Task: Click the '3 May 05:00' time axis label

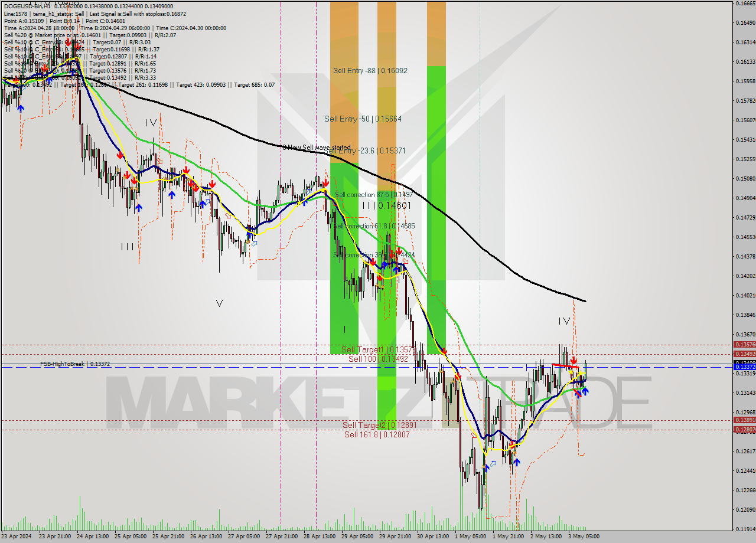Action: [x=584, y=537]
